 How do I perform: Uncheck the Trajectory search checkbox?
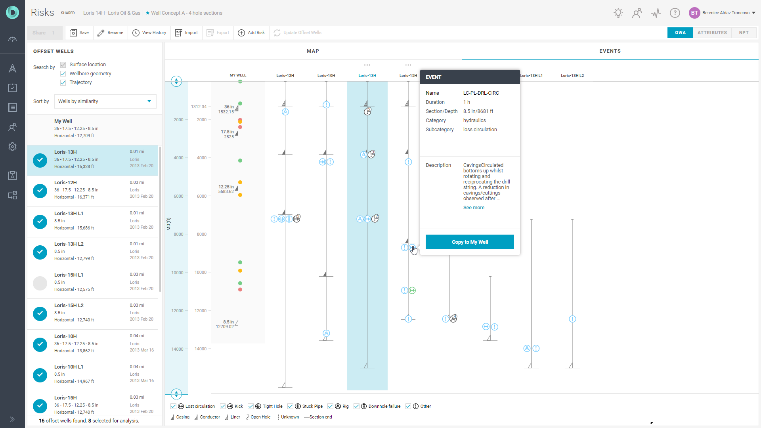pyautogui.click(x=64, y=82)
